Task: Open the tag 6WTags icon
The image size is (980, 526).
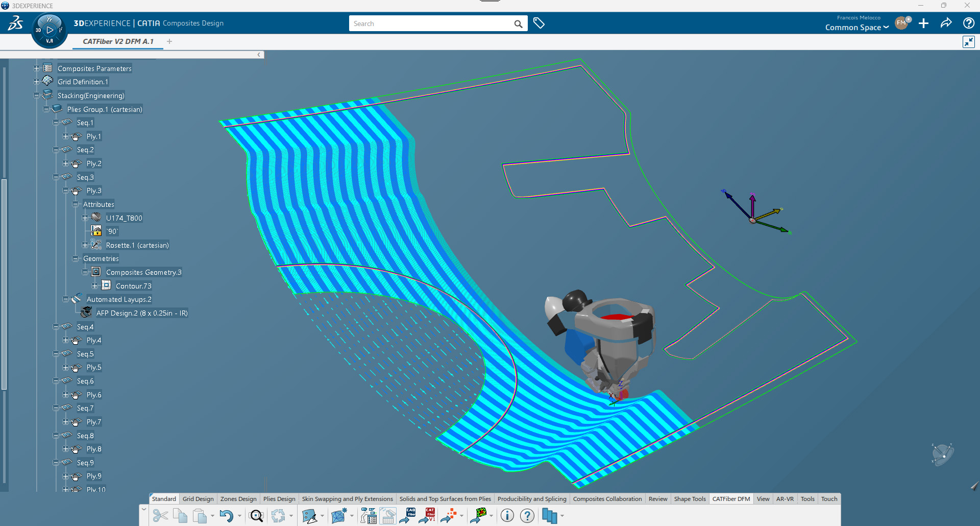Action: click(538, 23)
